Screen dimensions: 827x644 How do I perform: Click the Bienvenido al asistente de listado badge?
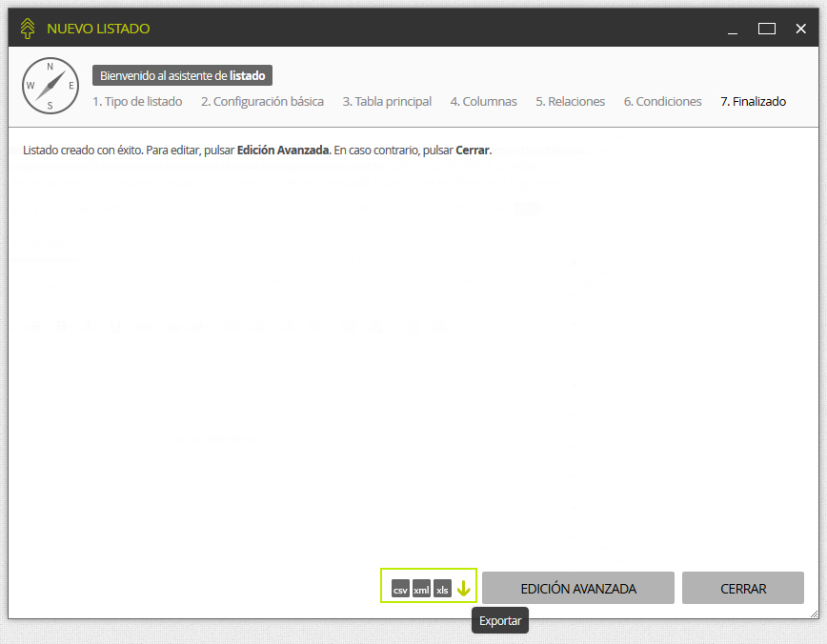click(183, 75)
